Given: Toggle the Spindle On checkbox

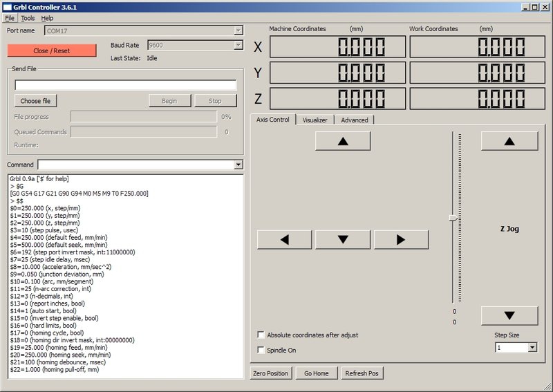Looking at the screenshot, I should pos(261,350).
